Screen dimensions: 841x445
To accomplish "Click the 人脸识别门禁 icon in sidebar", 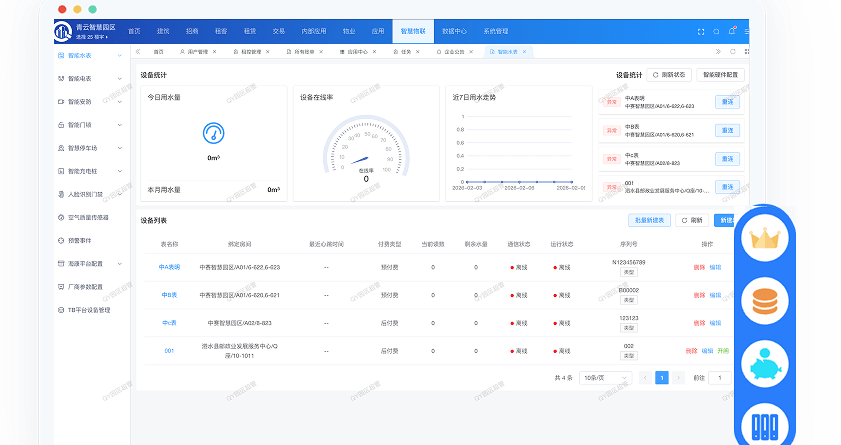I will 61,194.
